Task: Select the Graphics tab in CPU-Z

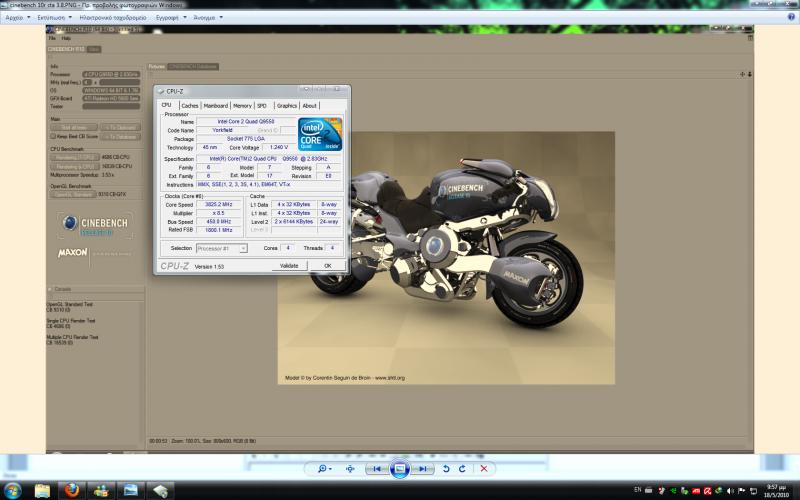Action: pyautogui.click(x=287, y=106)
